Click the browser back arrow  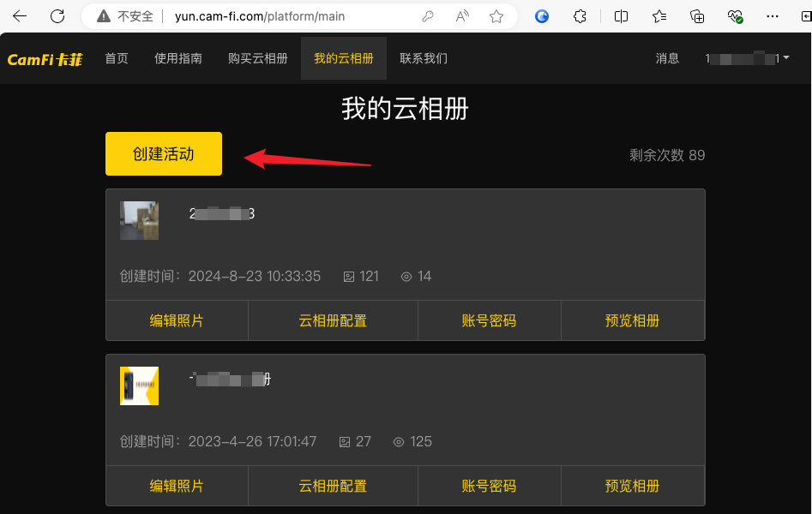[x=19, y=16]
